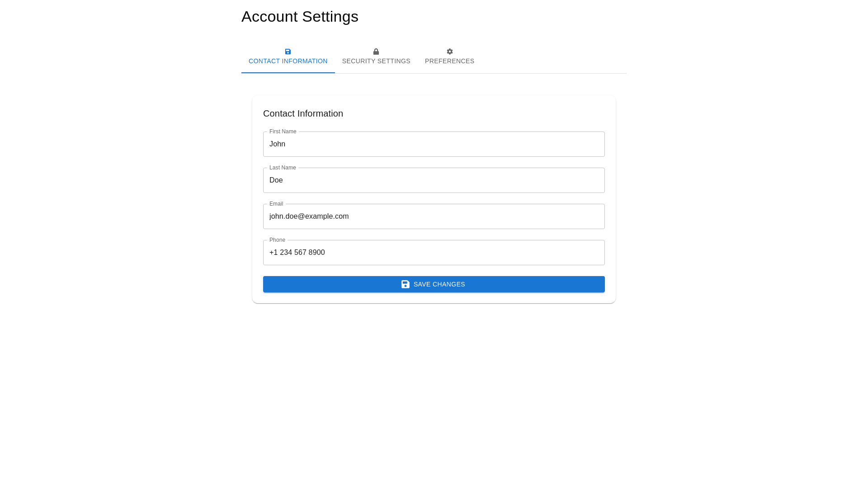This screenshot has width=868, height=488.
Task: Click the lock icon for Security Settings
Action: [x=376, y=52]
